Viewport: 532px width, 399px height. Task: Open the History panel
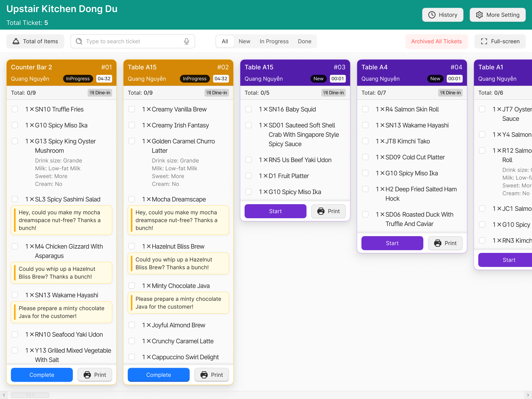[443, 15]
